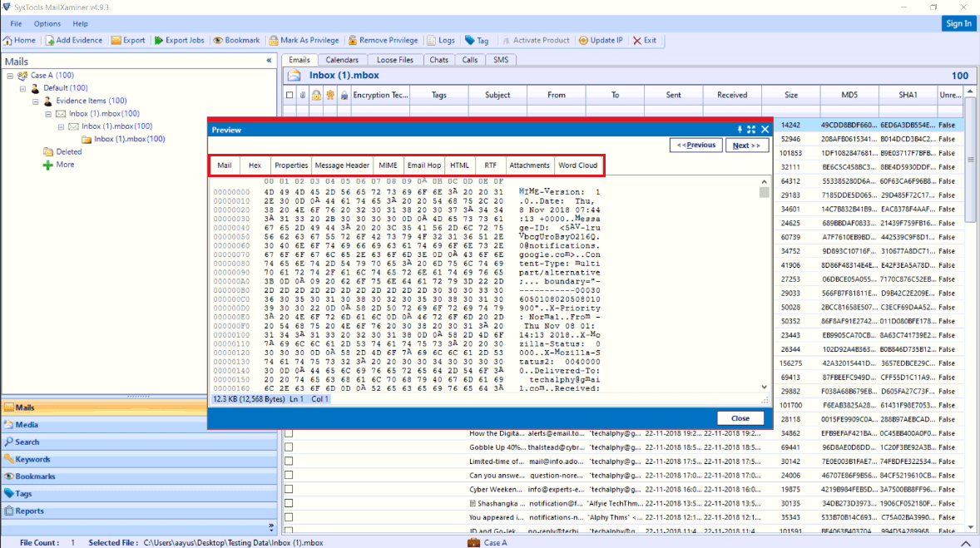Open the Bookmarks panel in sidebar

(x=139, y=476)
